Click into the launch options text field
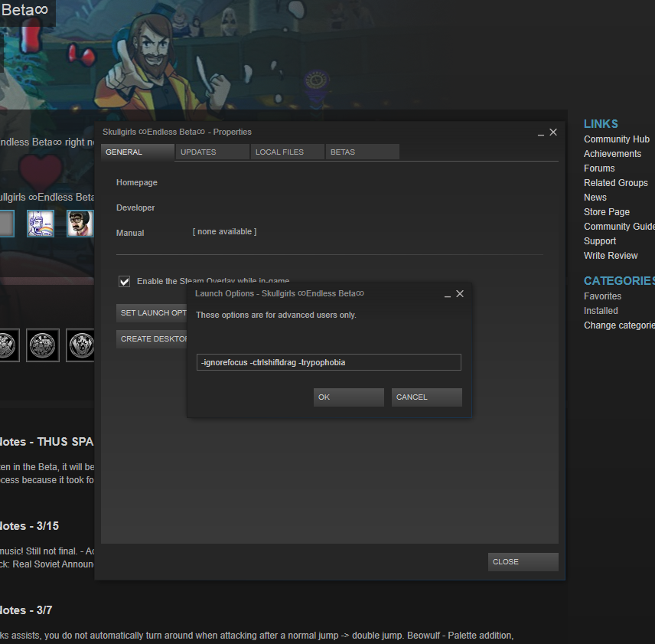Screen dimensions: 655x644 click(329, 362)
